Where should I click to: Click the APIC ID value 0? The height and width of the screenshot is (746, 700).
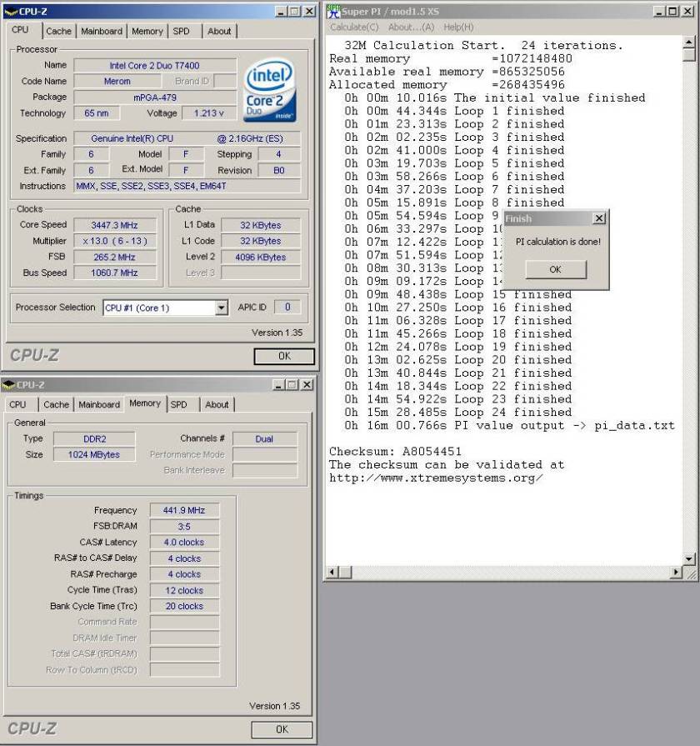tap(287, 308)
